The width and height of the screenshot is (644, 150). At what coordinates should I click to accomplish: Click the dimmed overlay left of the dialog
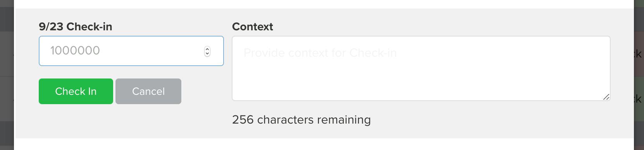click(x=7, y=75)
